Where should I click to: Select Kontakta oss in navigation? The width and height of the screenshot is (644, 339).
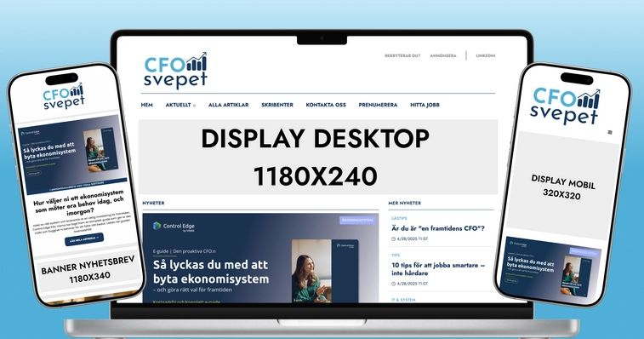pyautogui.click(x=326, y=105)
